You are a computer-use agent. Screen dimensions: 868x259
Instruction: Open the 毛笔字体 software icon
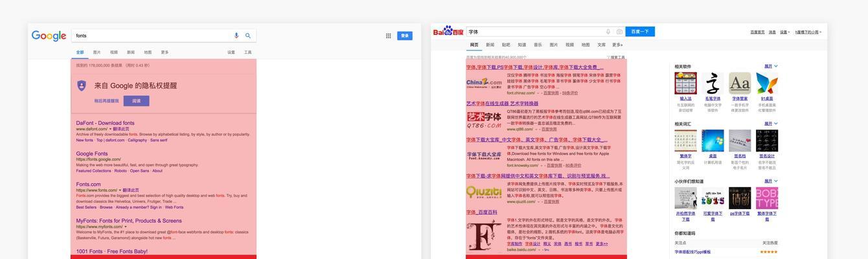713,83
